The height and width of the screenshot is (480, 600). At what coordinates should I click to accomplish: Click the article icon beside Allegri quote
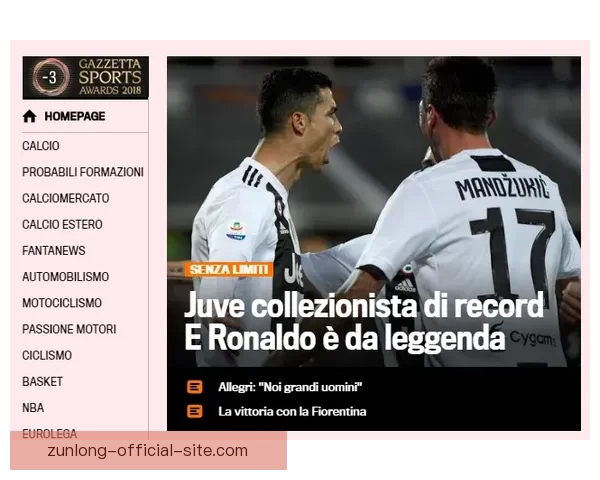(x=195, y=387)
